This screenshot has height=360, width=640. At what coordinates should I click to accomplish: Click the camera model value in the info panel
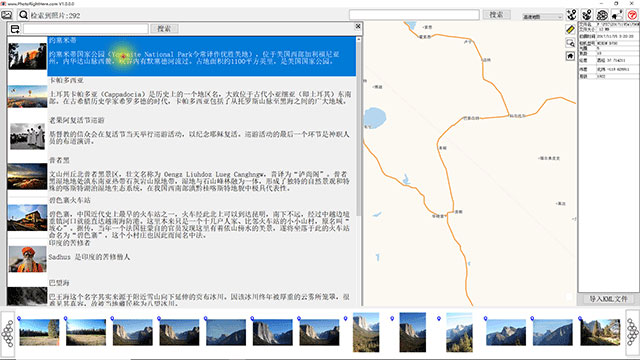(x=607, y=43)
